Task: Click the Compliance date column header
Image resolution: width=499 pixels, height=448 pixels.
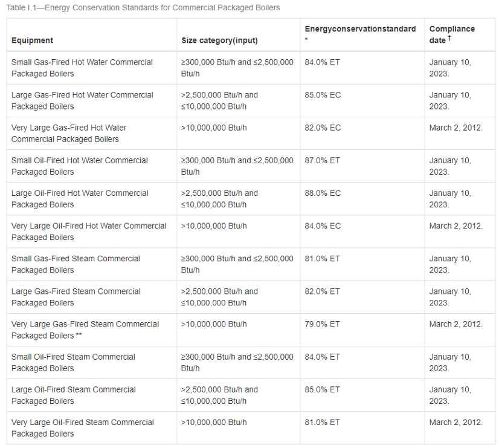Action: [452, 34]
